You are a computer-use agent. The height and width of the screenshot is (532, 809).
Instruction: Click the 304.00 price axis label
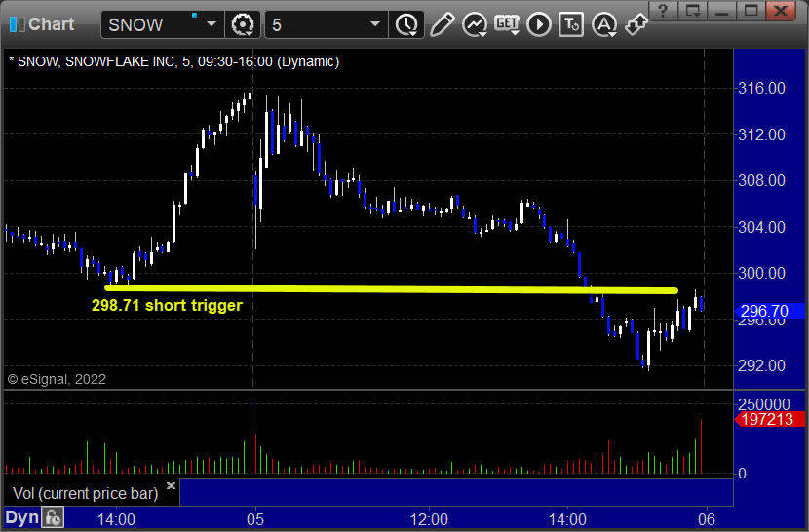click(x=761, y=227)
